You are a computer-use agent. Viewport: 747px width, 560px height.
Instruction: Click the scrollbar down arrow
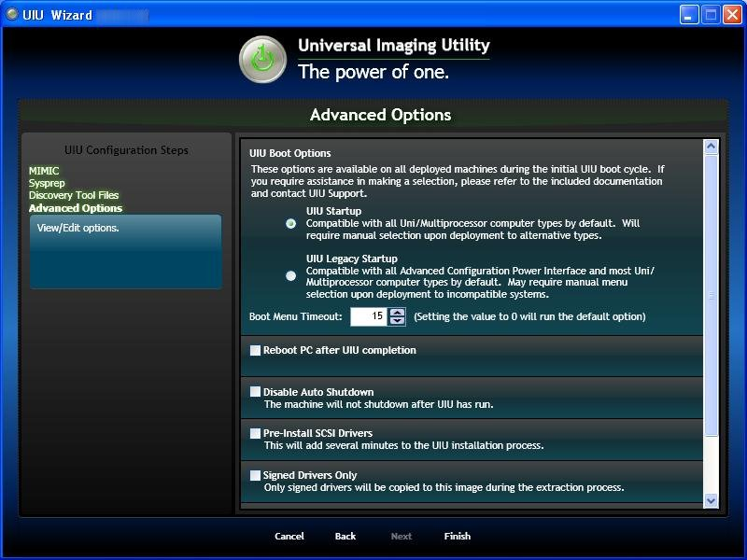pyautogui.click(x=711, y=500)
